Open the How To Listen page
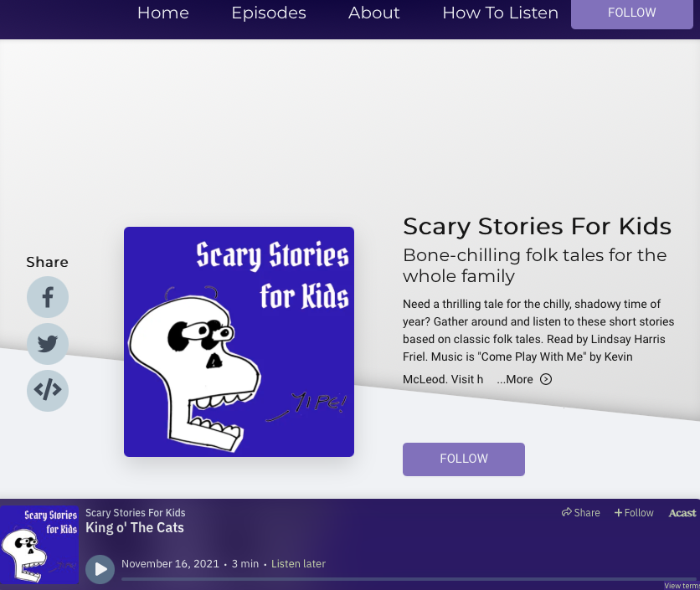700x590 pixels. [500, 13]
